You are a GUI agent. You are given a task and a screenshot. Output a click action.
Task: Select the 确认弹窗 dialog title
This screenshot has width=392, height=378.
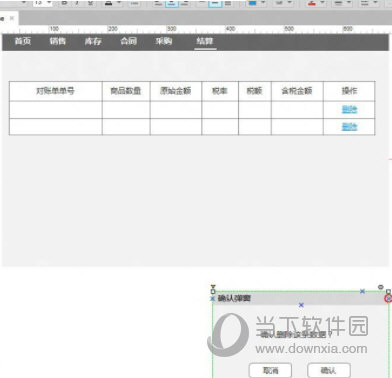[x=234, y=298]
